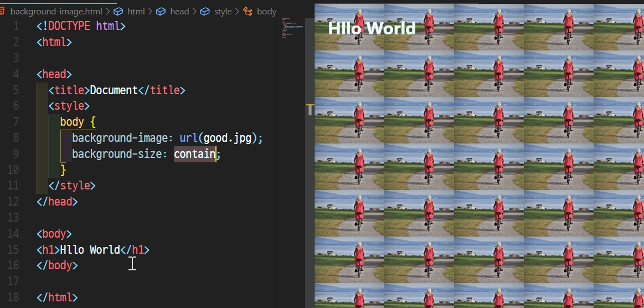644x308 pixels.
Task: Click the background-image property name
Action: click(120, 137)
